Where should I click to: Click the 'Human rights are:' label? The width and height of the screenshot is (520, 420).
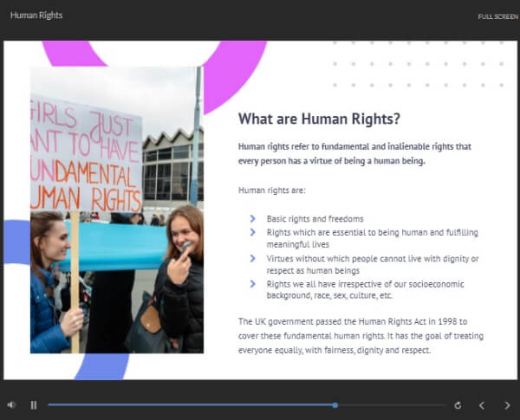click(x=271, y=191)
